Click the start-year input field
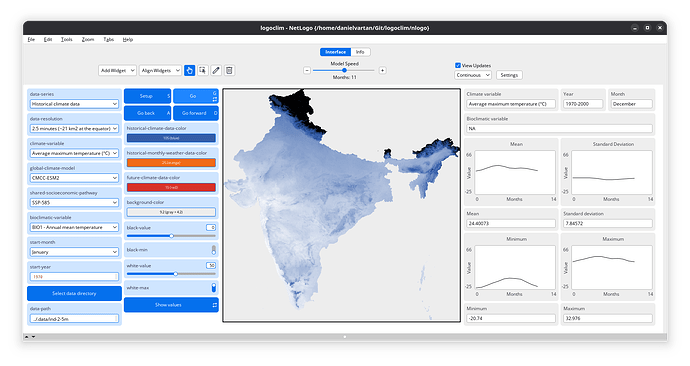The image size is (690, 366). [74, 277]
